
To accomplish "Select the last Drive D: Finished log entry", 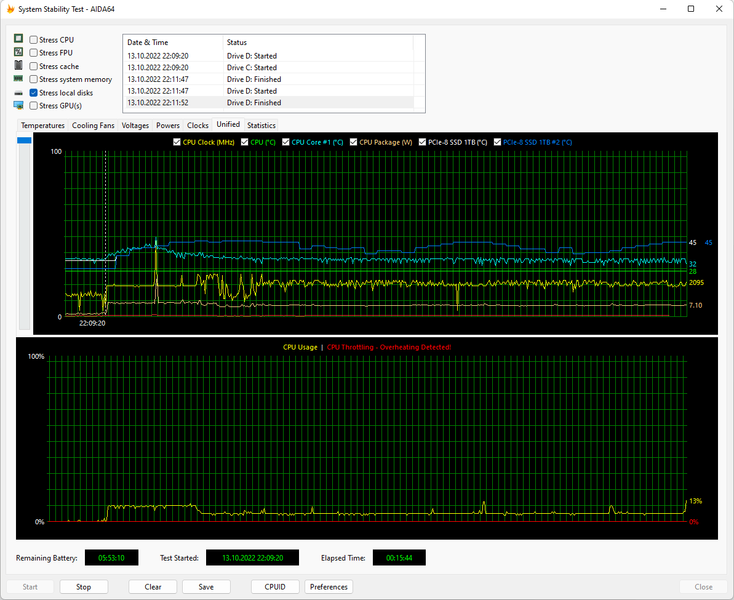I will pos(253,102).
